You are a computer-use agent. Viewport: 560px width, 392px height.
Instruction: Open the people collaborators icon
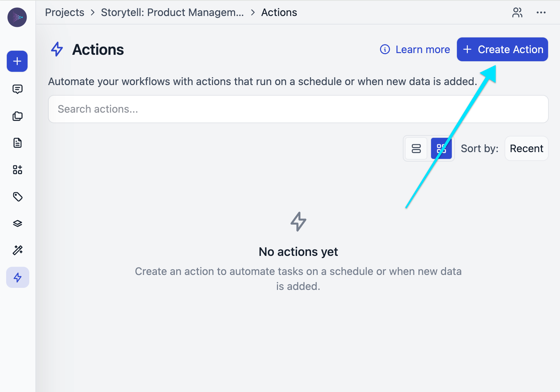pos(517,13)
